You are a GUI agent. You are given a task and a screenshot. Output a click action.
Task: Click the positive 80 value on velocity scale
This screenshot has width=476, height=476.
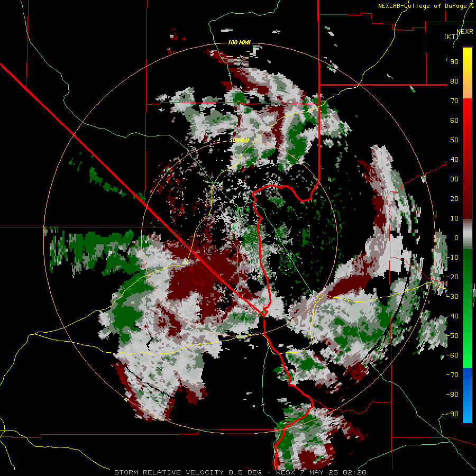point(454,81)
